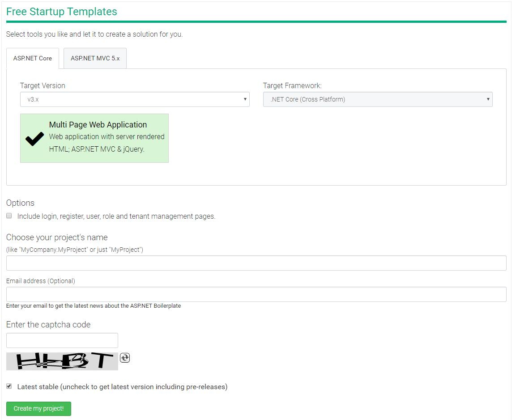Click the HHBT captcha image

[62, 361]
